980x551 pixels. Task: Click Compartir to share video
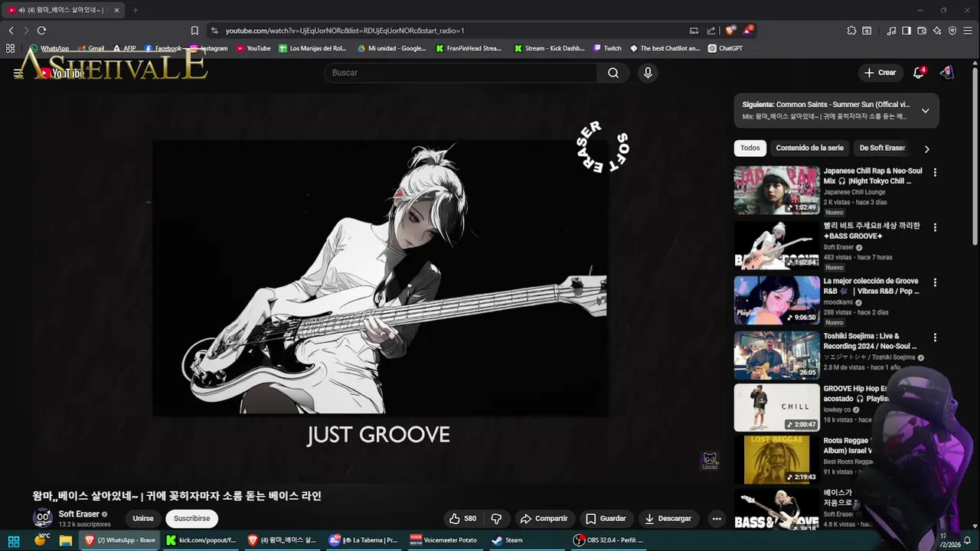pos(544,518)
